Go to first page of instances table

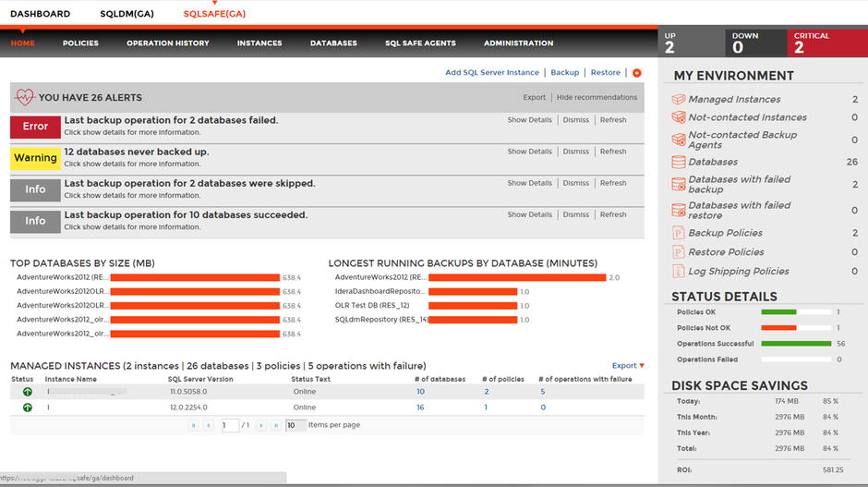point(193,425)
